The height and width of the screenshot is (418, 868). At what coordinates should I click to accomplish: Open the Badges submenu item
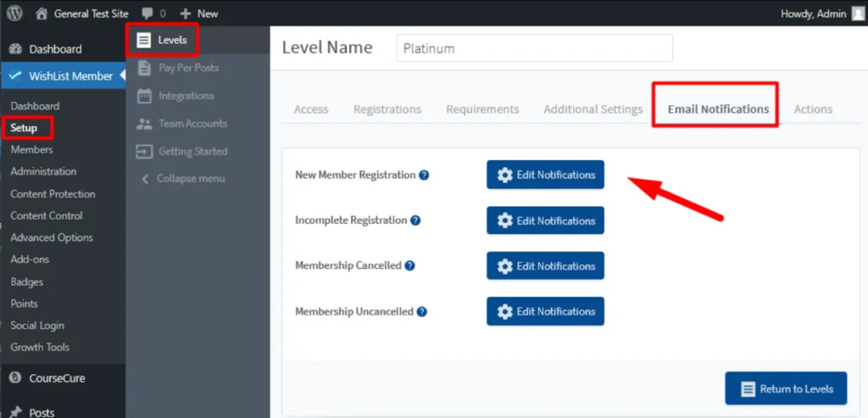(x=26, y=281)
